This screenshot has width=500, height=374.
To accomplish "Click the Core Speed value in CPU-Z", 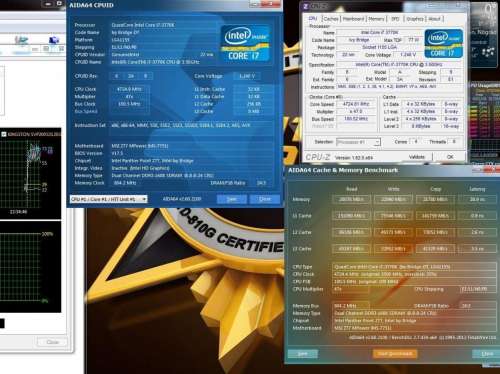I will click(x=356, y=104).
